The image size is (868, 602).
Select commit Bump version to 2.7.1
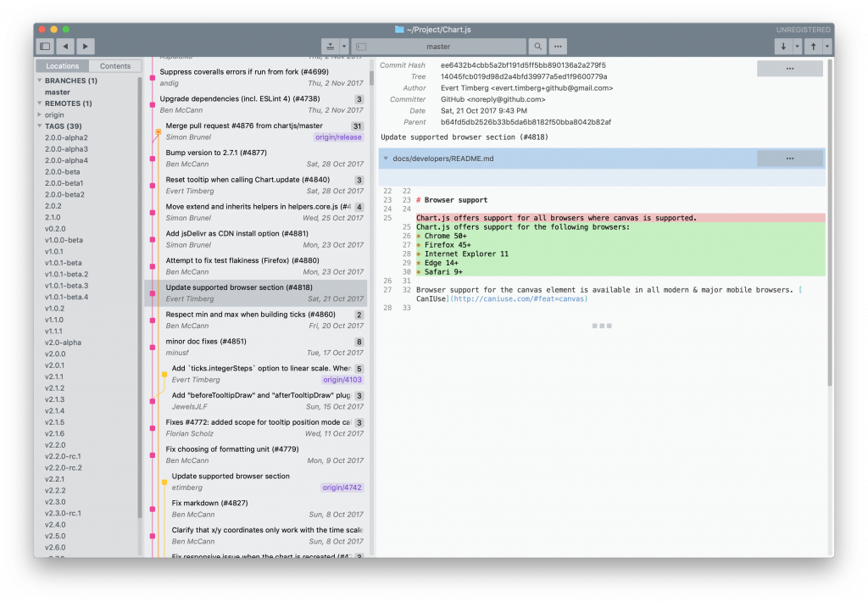pyautogui.click(x=258, y=158)
